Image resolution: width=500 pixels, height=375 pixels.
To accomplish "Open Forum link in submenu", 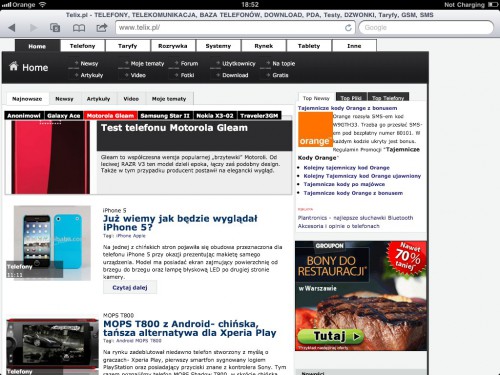I will [189, 63].
